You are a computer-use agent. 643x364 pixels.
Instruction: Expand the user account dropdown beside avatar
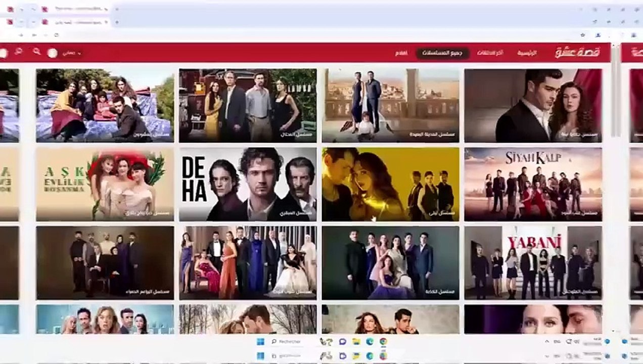point(72,53)
